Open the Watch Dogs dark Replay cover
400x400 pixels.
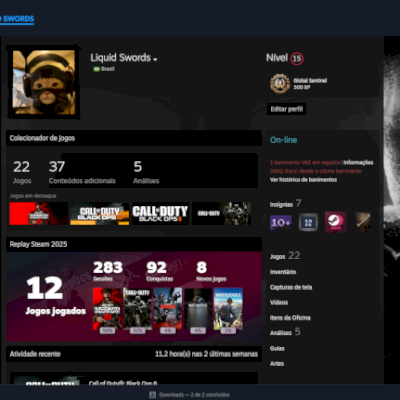198,309
